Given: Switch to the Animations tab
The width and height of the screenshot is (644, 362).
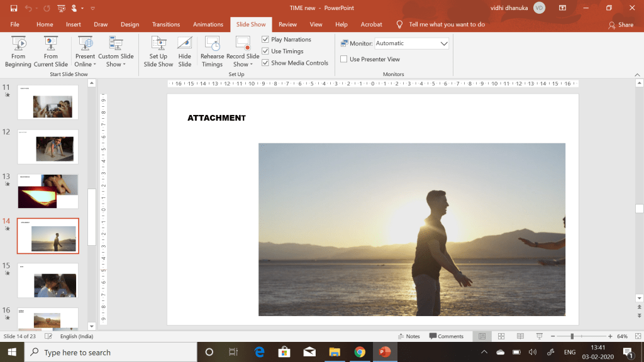Looking at the screenshot, I should click(208, 25).
